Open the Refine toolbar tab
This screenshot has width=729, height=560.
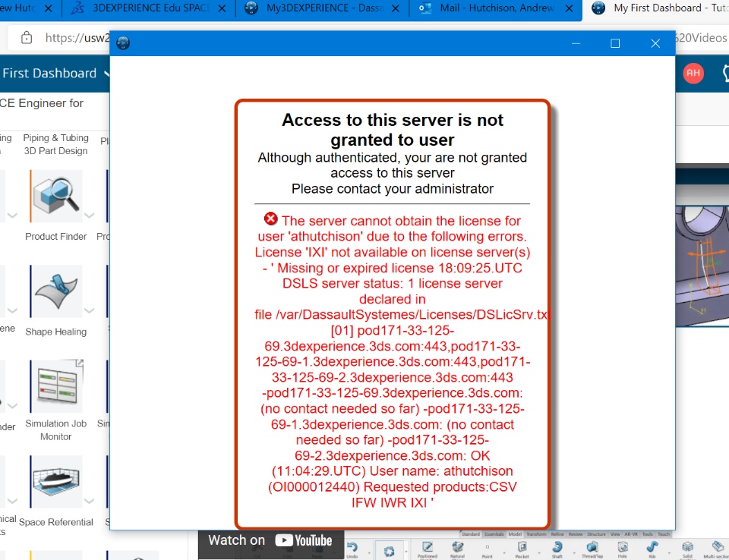tap(557, 534)
